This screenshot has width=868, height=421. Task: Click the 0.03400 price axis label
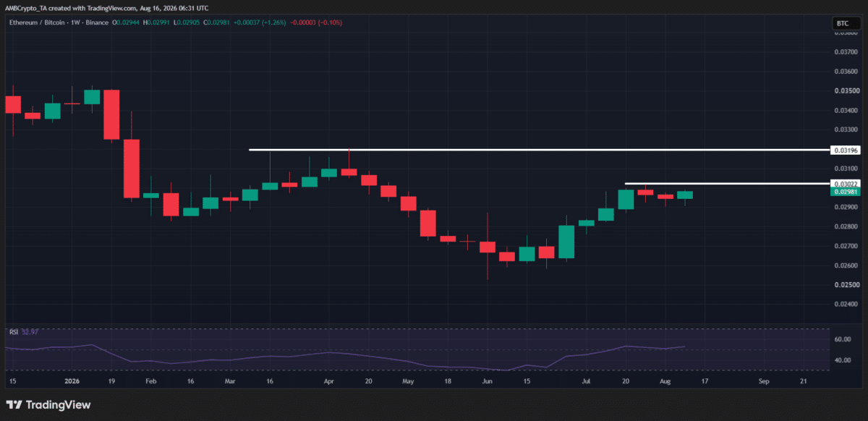pos(845,111)
